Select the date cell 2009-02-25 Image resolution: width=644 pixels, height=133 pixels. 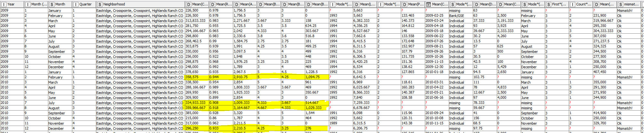[437, 16]
